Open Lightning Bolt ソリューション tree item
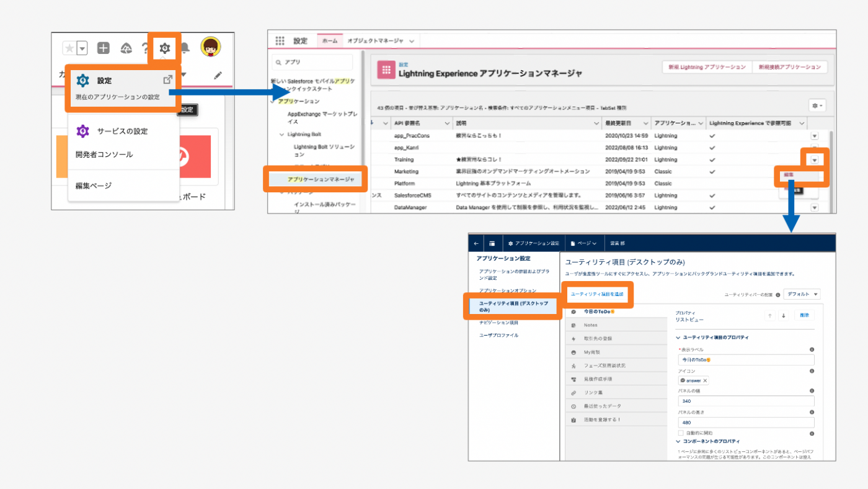The image size is (868, 489). point(324,150)
